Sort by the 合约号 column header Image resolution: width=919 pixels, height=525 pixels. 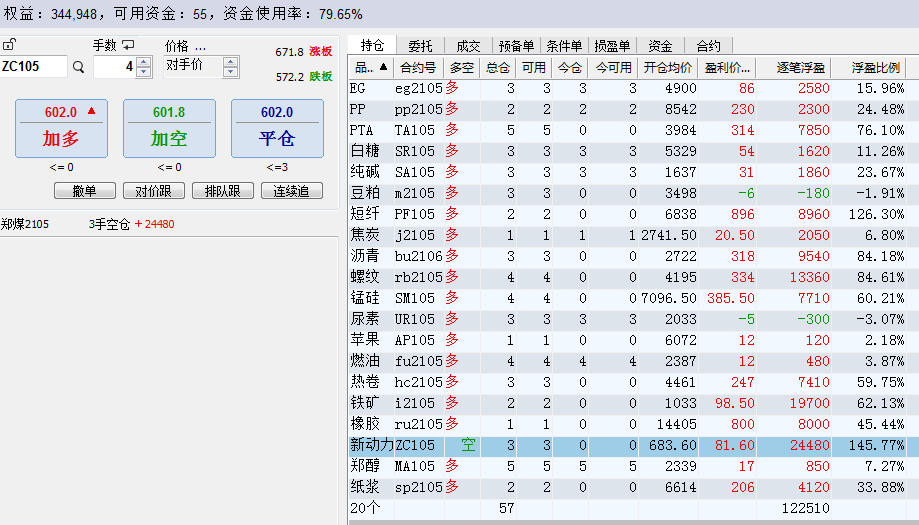418,68
